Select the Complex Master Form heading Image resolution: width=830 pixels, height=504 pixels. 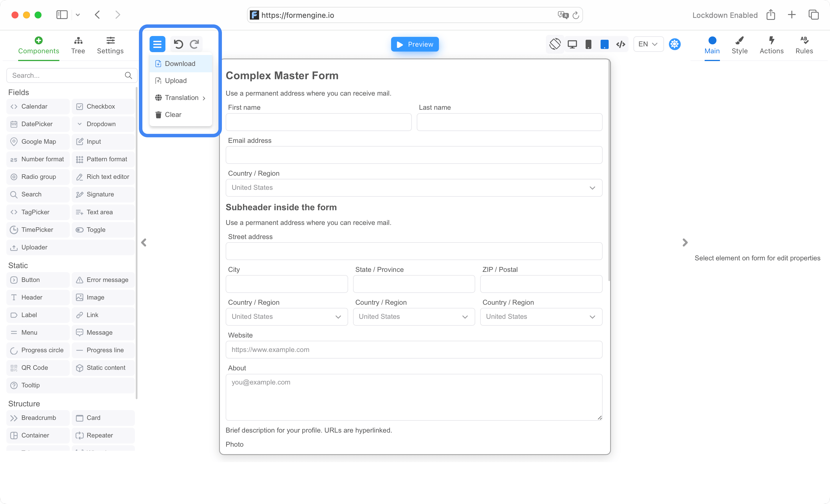click(282, 75)
